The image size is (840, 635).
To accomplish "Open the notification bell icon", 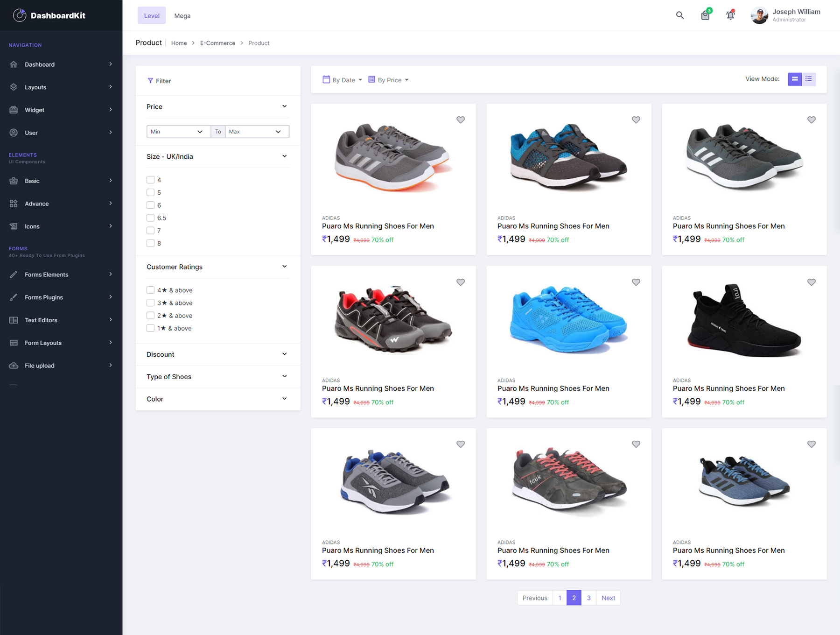I will 730,15.
